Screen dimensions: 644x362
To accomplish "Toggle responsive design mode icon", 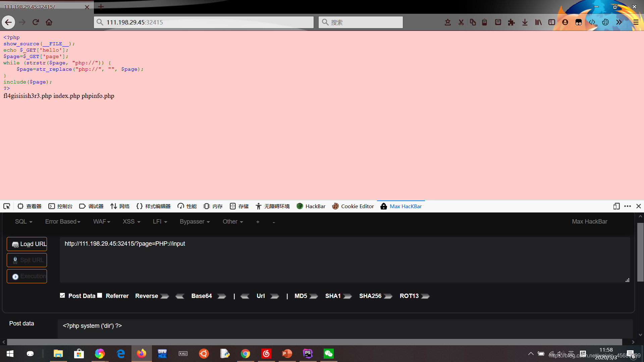I will (x=616, y=206).
